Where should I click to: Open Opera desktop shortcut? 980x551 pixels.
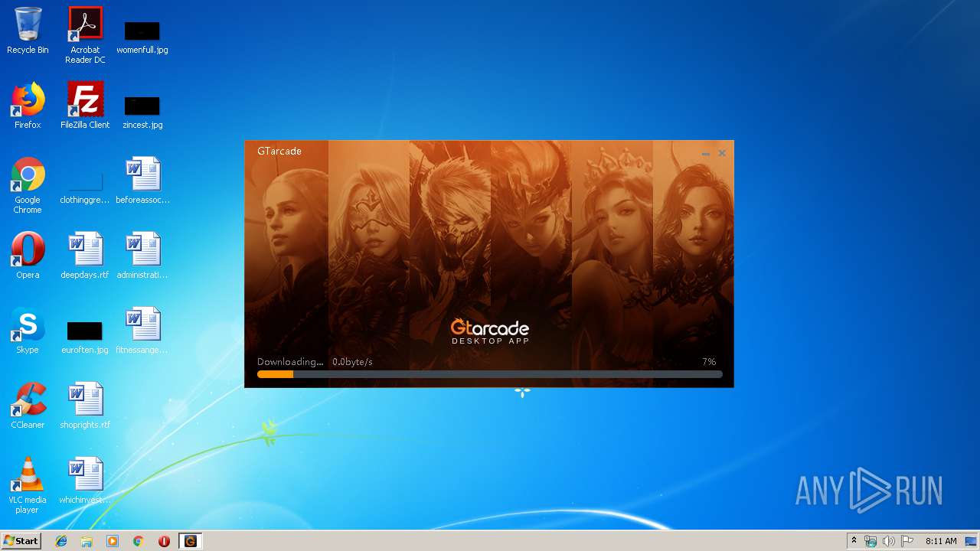tap(28, 256)
